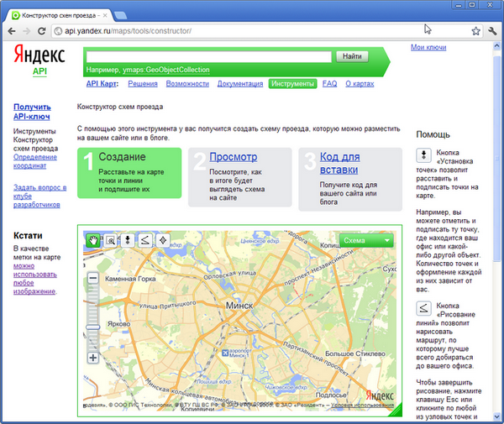504x424 pixels.
Task: Reload the page with refresh icon
Action: coord(41,31)
